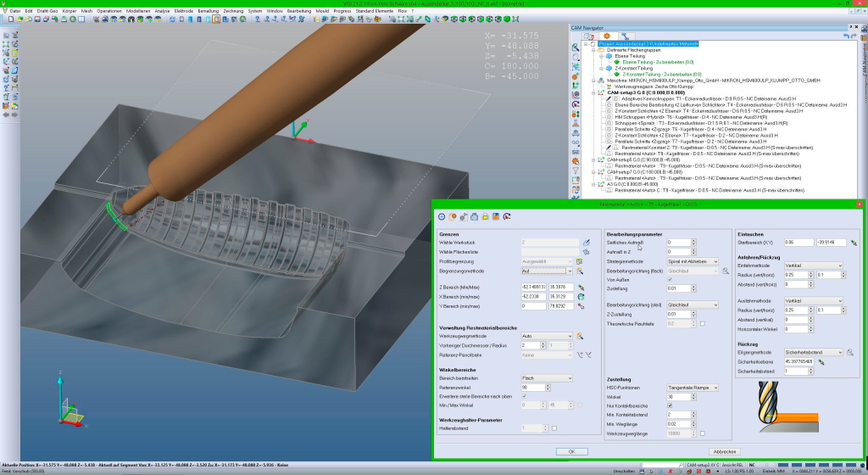Increase the Seitliches Aufmaß spinner

tap(693, 241)
